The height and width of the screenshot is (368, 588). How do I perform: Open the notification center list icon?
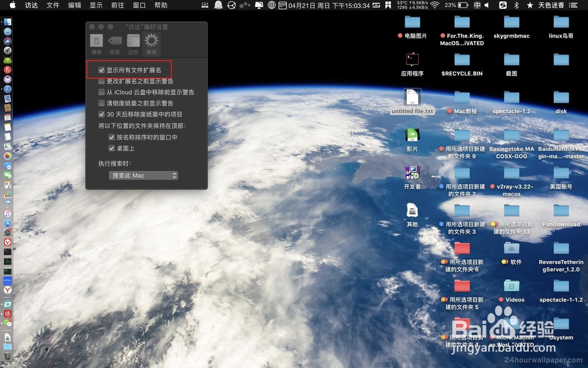click(x=573, y=5)
